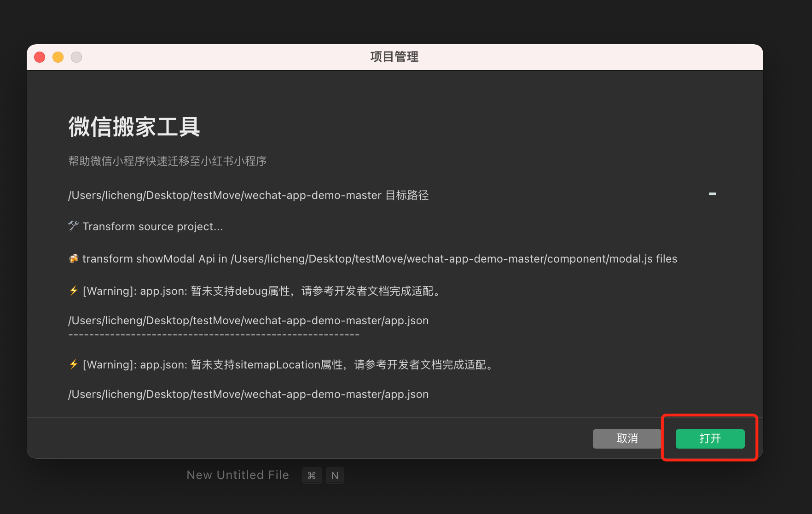Image resolution: width=812 pixels, height=514 pixels.
Task: Click the Transform source project... line
Action: [145, 227]
